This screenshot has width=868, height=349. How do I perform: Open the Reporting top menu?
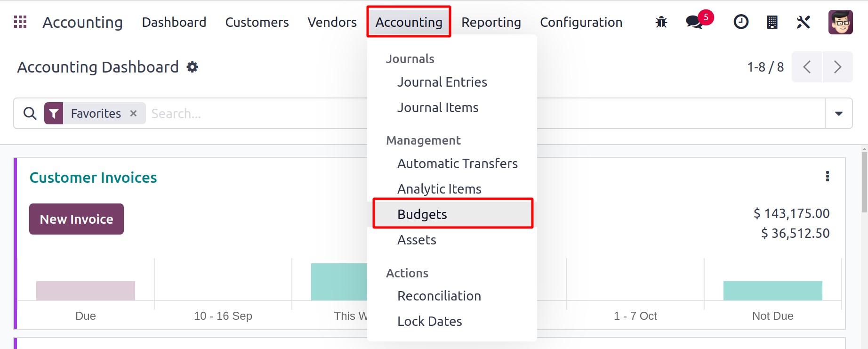tap(491, 22)
